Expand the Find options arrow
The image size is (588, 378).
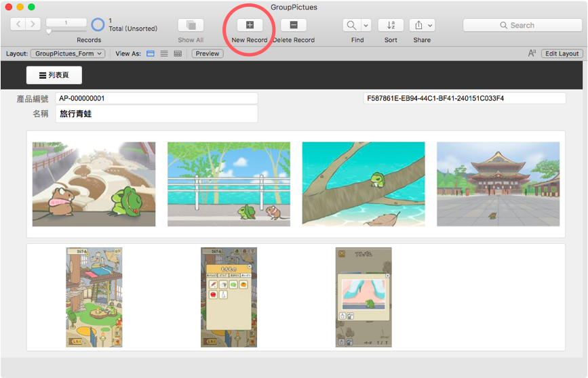pyautogui.click(x=366, y=25)
